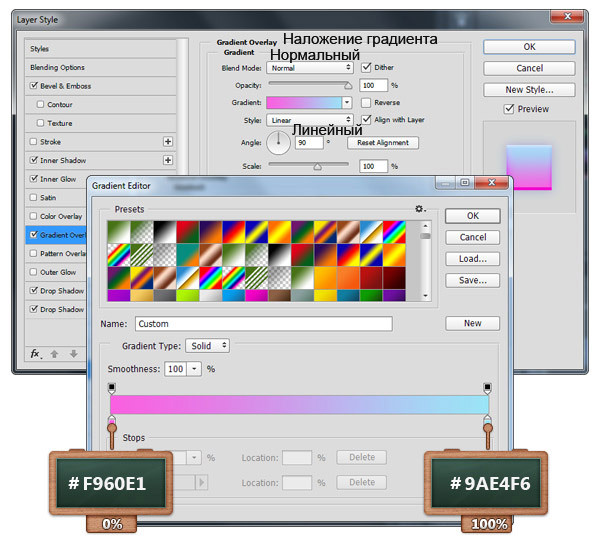Uncheck the Preview checkbox
600x540 pixels.
509,109
